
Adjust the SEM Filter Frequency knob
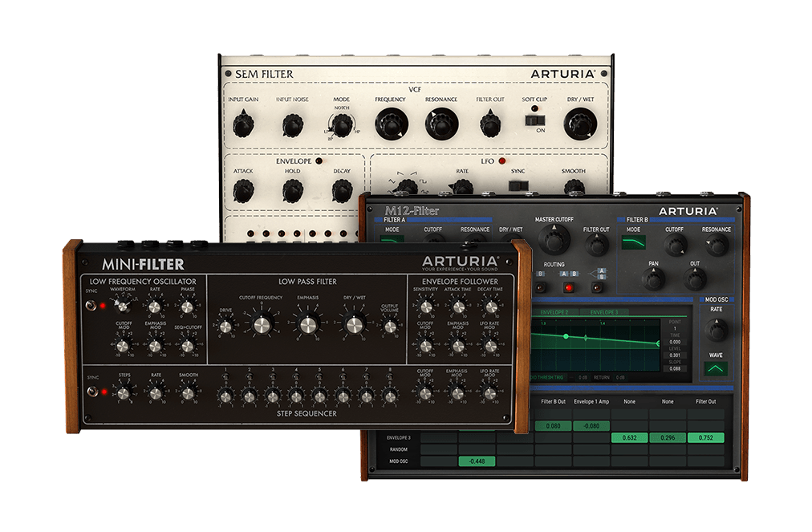pyautogui.click(x=391, y=124)
